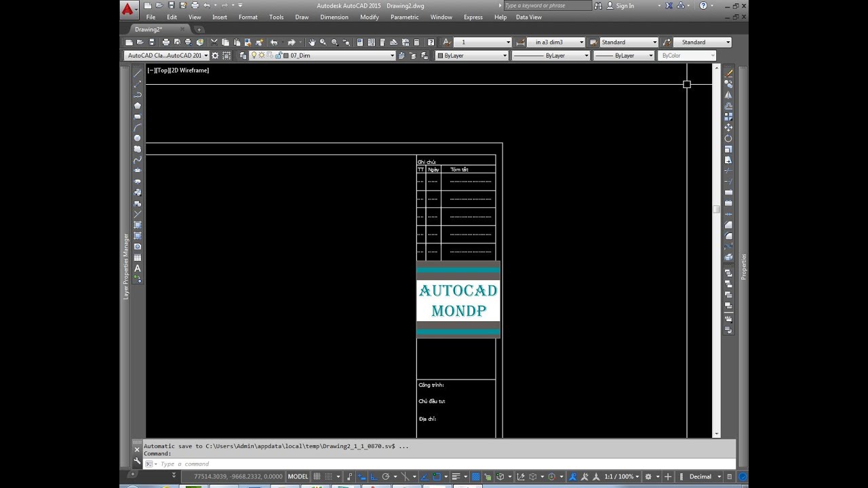The height and width of the screenshot is (488, 868).
Task: Toggle 07_Dim layer freeze sun icon
Action: pyautogui.click(x=262, y=56)
